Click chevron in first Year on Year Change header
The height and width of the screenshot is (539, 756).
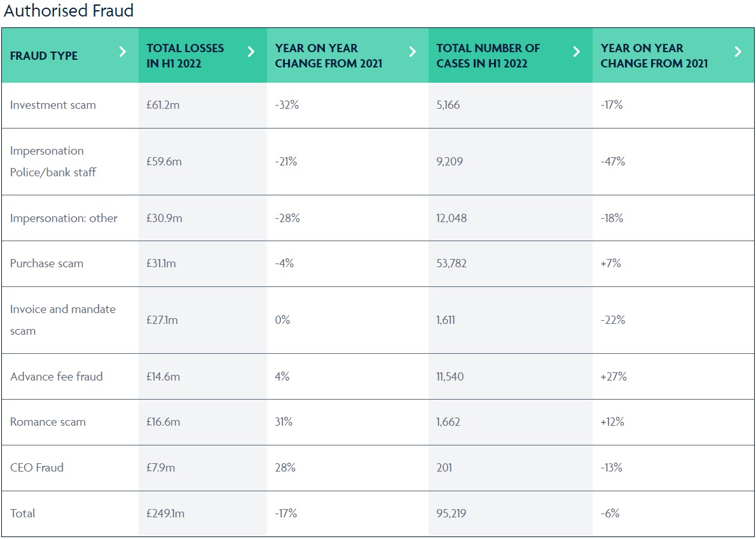(413, 52)
